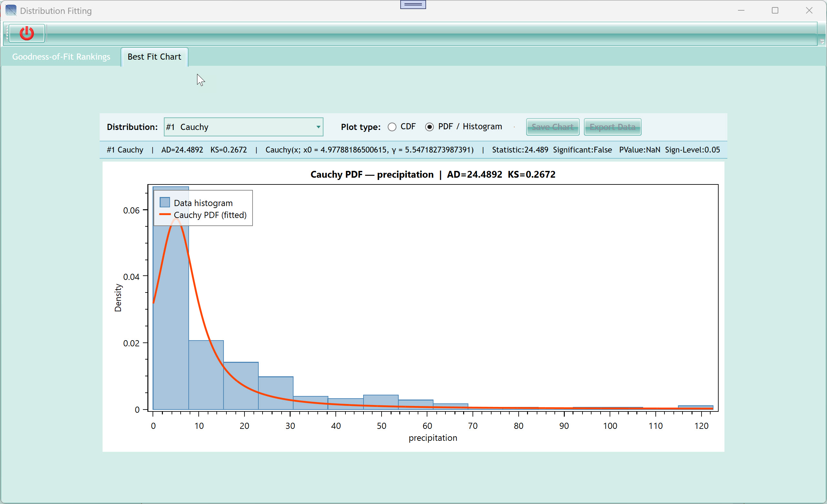Click the chart title 'Cauchy PDF — precipitation'

coord(372,174)
